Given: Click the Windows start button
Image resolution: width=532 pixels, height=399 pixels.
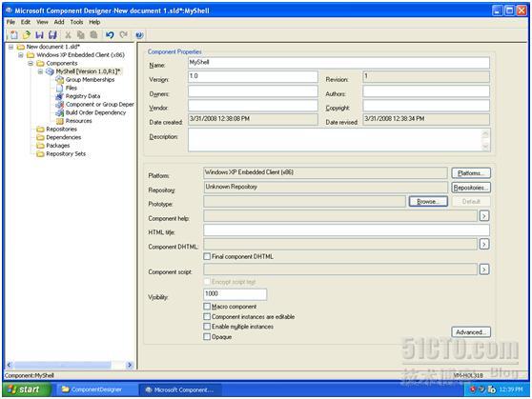Looking at the screenshot, I should (27, 389).
